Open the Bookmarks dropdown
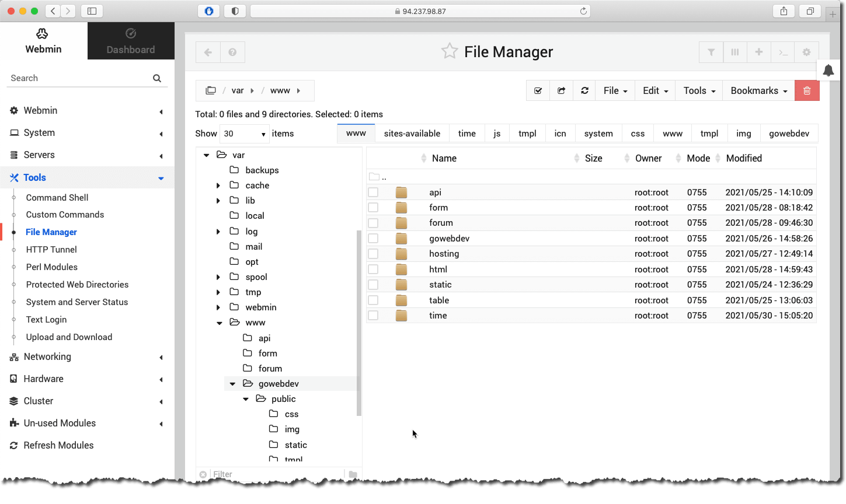This screenshot has width=846, height=504. pyautogui.click(x=758, y=90)
